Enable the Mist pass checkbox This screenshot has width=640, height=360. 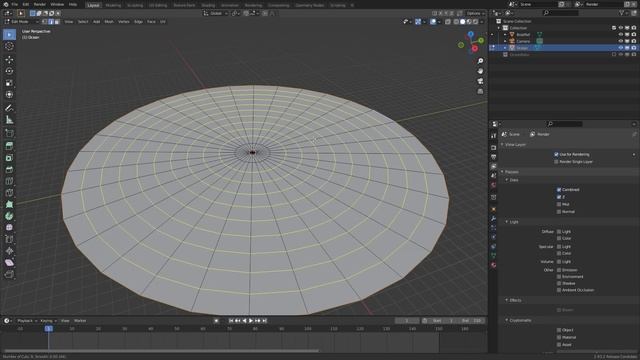(x=559, y=204)
